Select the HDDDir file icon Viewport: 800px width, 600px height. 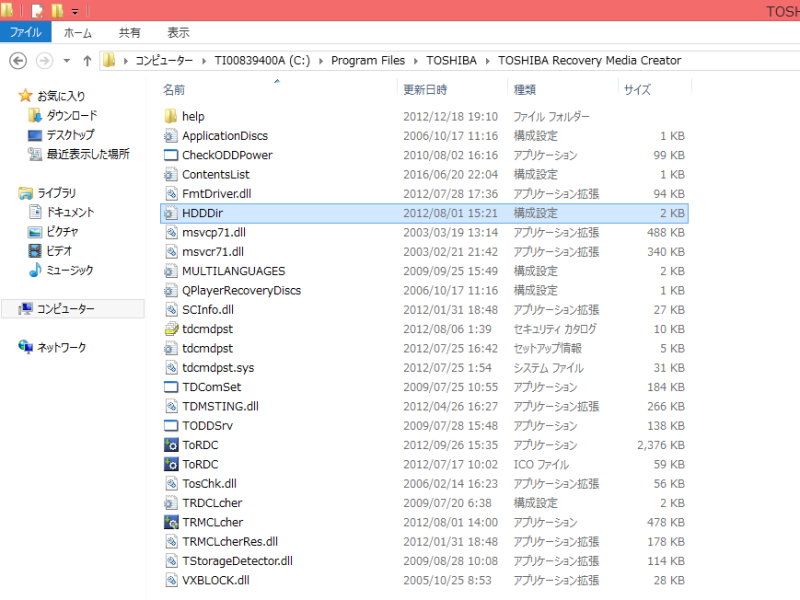click(171, 213)
